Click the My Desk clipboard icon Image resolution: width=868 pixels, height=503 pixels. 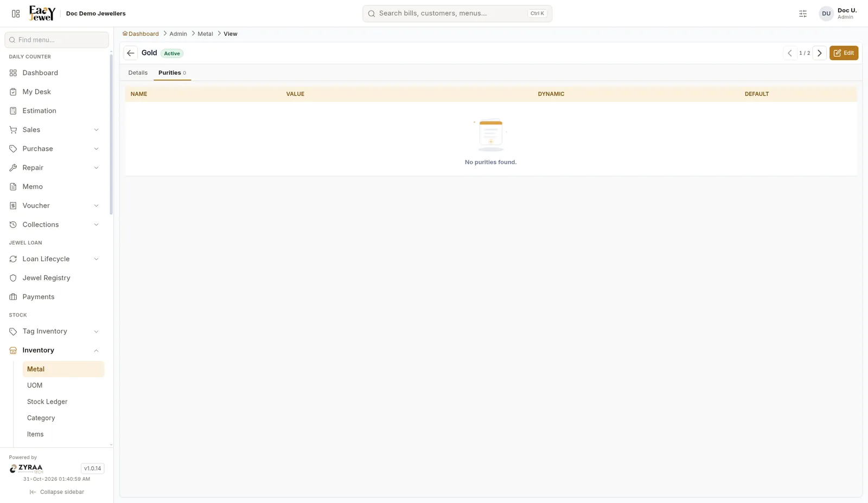pos(13,92)
